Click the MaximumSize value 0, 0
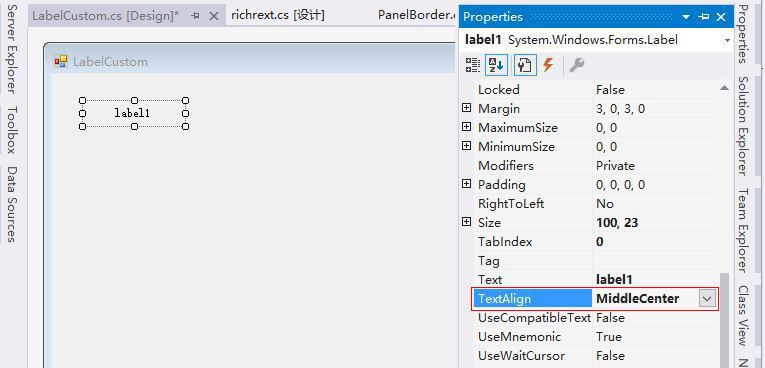The height and width of the screenshot is (368, 765). [x=606, y=128]
